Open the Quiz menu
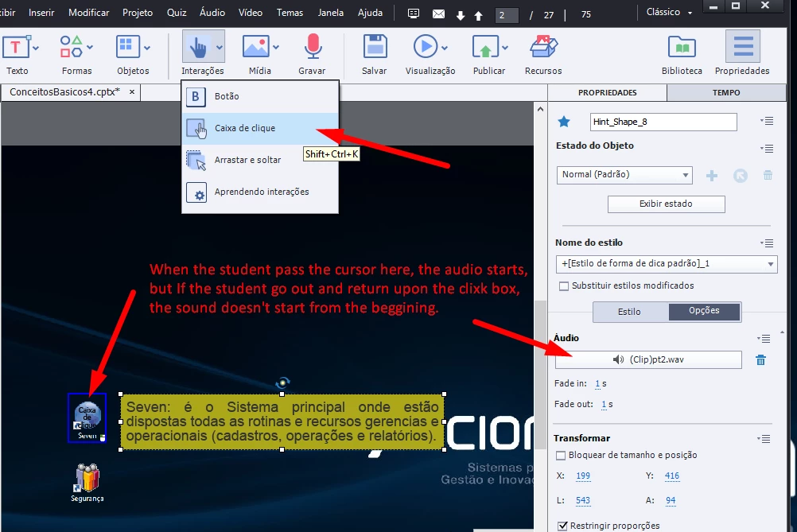 click(x=177, y=13)
